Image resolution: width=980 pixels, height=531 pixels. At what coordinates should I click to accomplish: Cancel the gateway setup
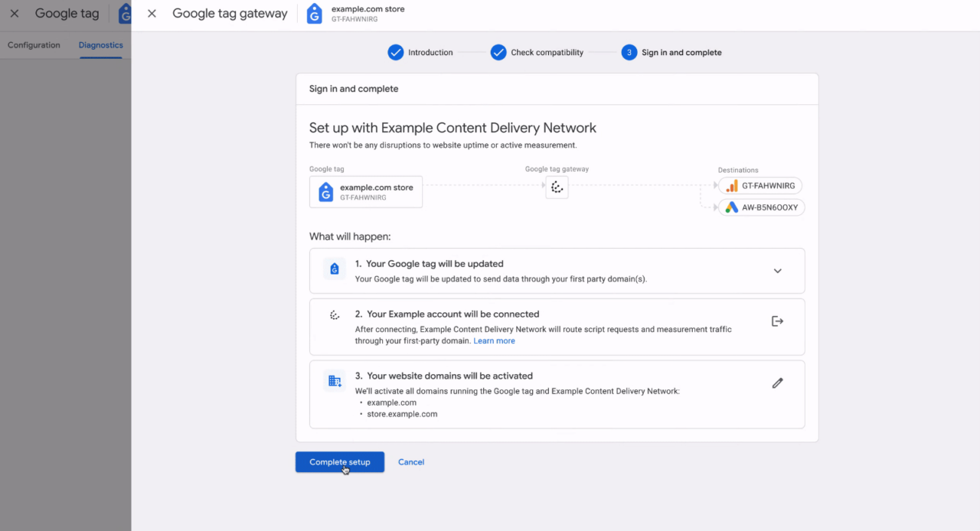411,462
